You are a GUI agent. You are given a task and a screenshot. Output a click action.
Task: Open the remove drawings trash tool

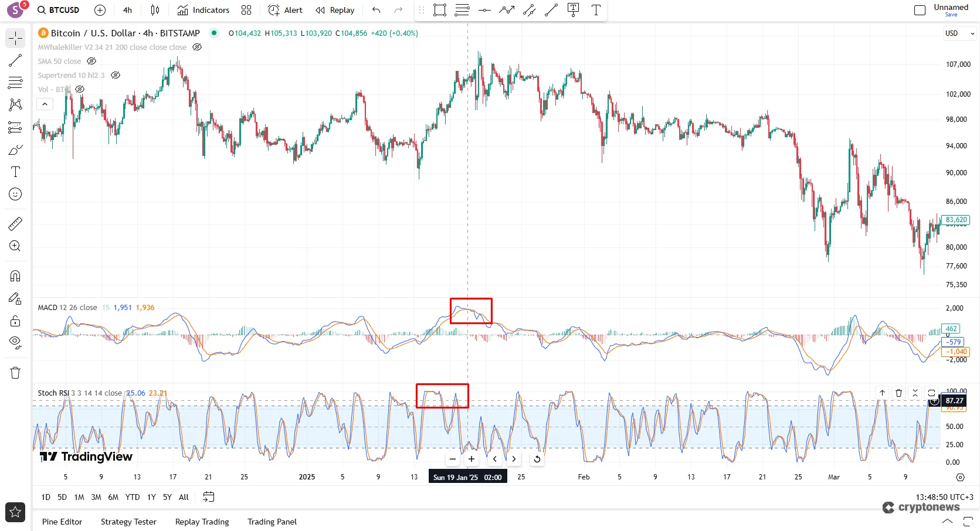(x=15, y=372)
